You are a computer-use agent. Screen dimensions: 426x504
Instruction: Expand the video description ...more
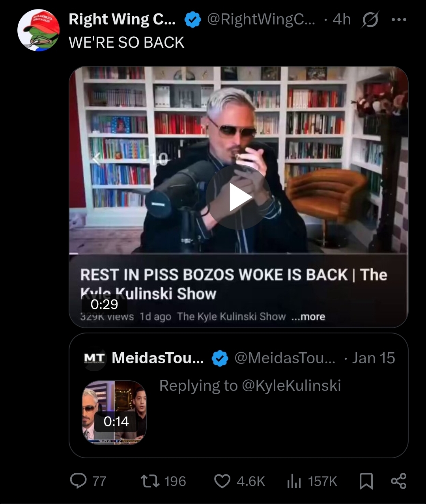[x=308, y=317]
